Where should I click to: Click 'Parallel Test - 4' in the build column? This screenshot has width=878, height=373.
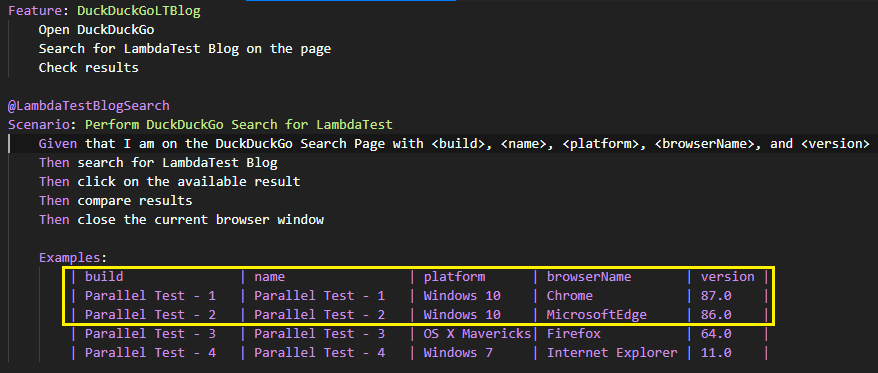coord(150,353)
